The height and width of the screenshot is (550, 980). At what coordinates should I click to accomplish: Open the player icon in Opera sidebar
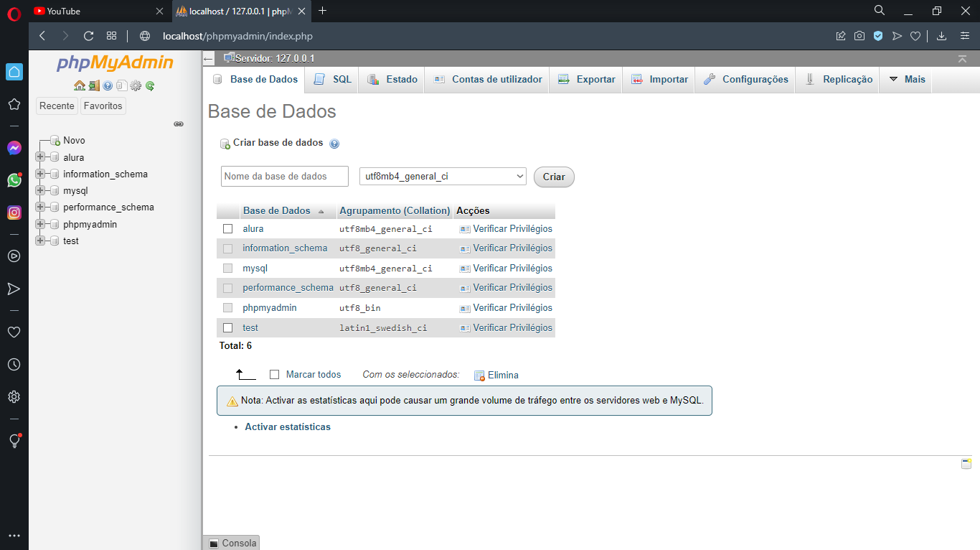point(14,256)
